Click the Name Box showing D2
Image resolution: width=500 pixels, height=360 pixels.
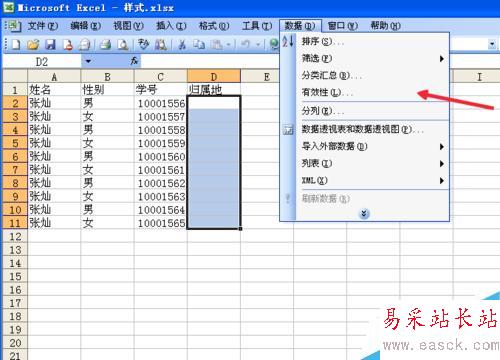tap(42, 62)
